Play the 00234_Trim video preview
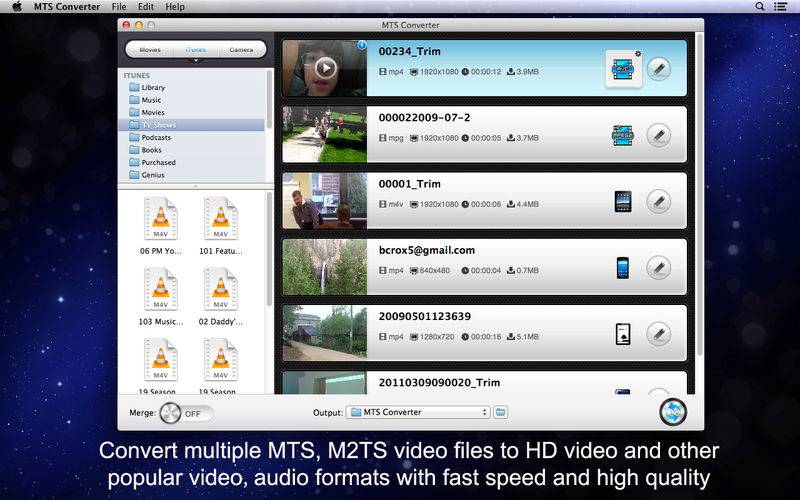 [x=324, y=69]
